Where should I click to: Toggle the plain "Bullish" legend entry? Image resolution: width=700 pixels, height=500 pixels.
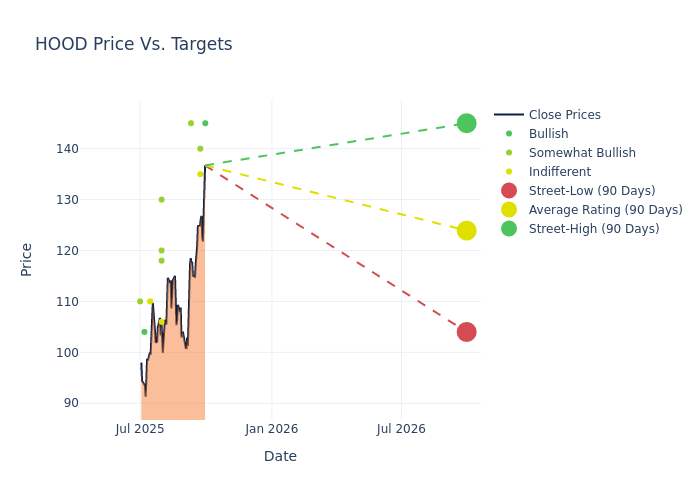tap(548, 134)
